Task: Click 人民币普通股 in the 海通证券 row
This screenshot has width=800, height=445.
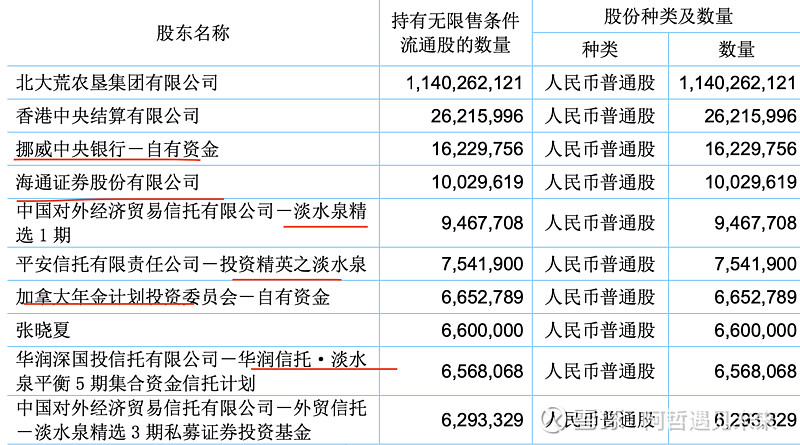Action: 600,182
